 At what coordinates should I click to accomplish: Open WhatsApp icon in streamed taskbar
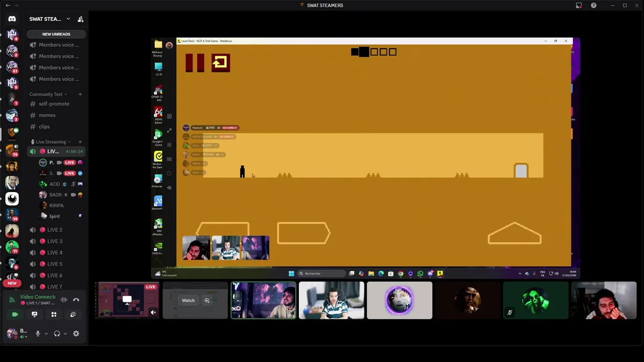(420, 274)
